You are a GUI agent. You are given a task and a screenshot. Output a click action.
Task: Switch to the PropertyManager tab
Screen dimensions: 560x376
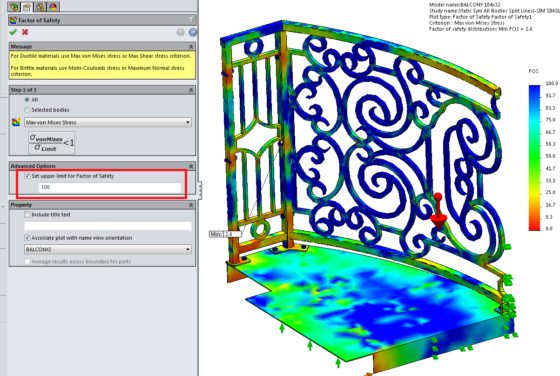[x=27, y=6]
